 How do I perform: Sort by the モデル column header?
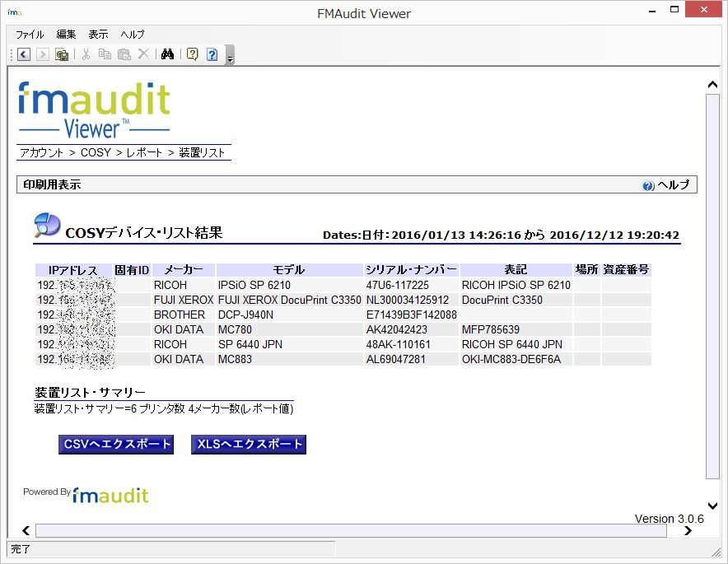coord(289,270)
